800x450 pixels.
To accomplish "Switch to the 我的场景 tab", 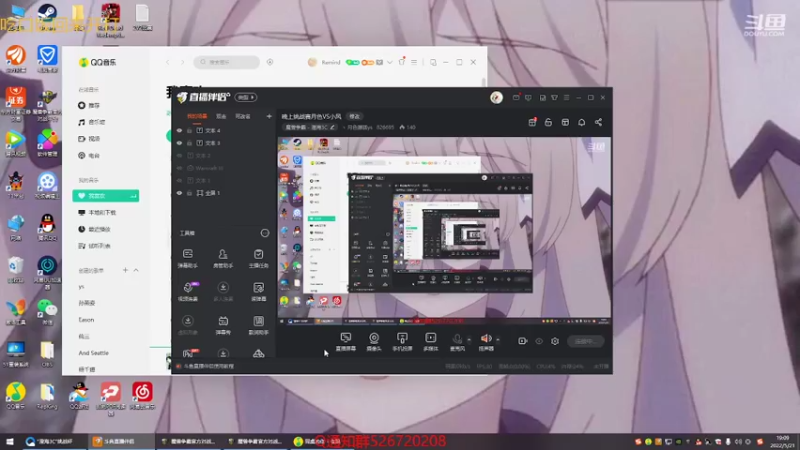I will [197, 116].
